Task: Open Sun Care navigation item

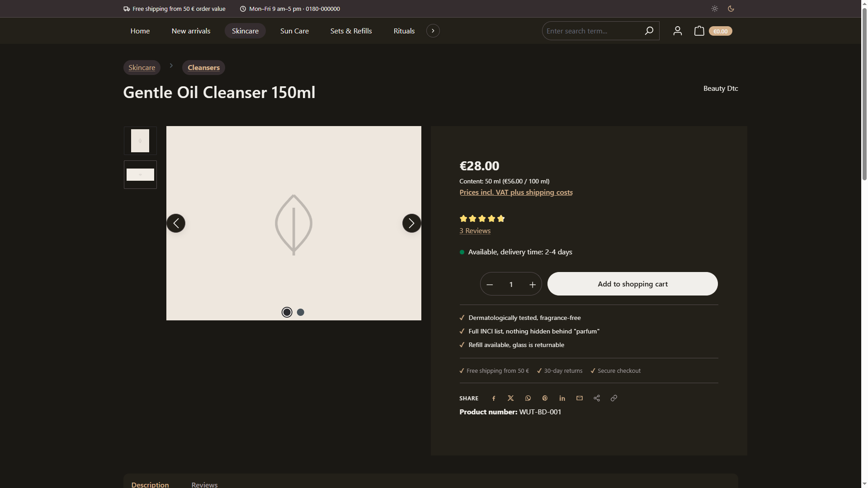Action: 295,31
